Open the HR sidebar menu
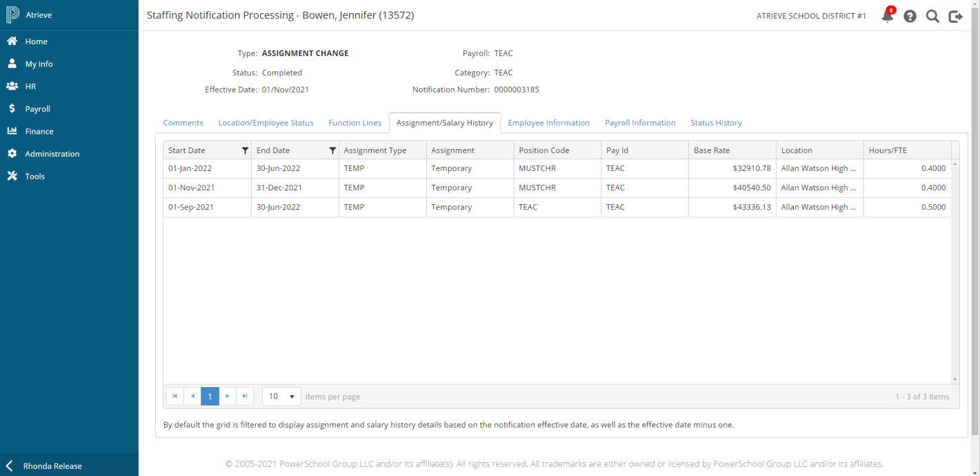 click(x=30, y=86)
